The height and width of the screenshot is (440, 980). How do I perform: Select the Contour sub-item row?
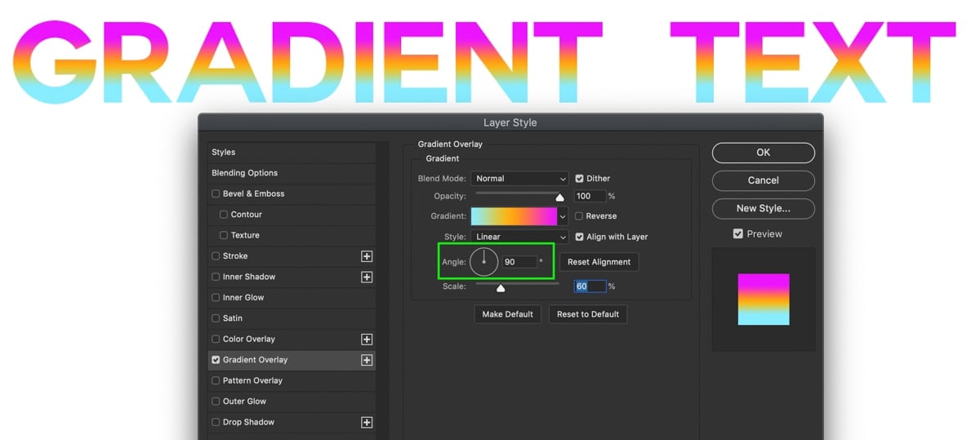point(292,215)
